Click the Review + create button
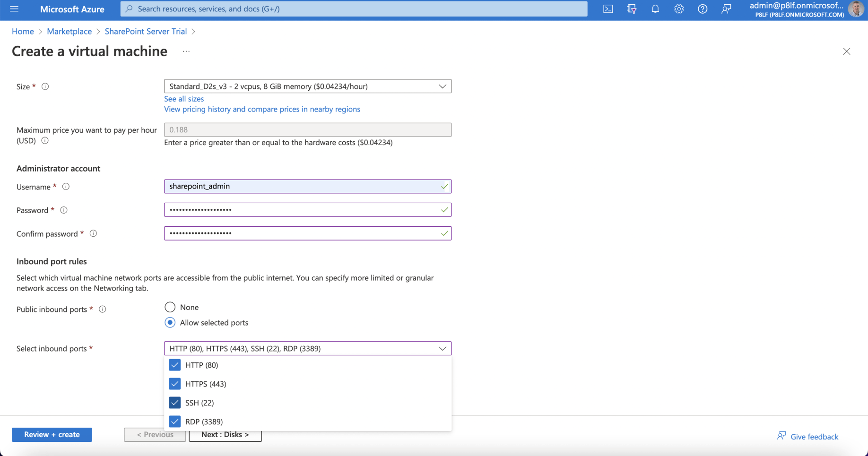This screenshot has height=456, width=868. (x=52, y=435)
